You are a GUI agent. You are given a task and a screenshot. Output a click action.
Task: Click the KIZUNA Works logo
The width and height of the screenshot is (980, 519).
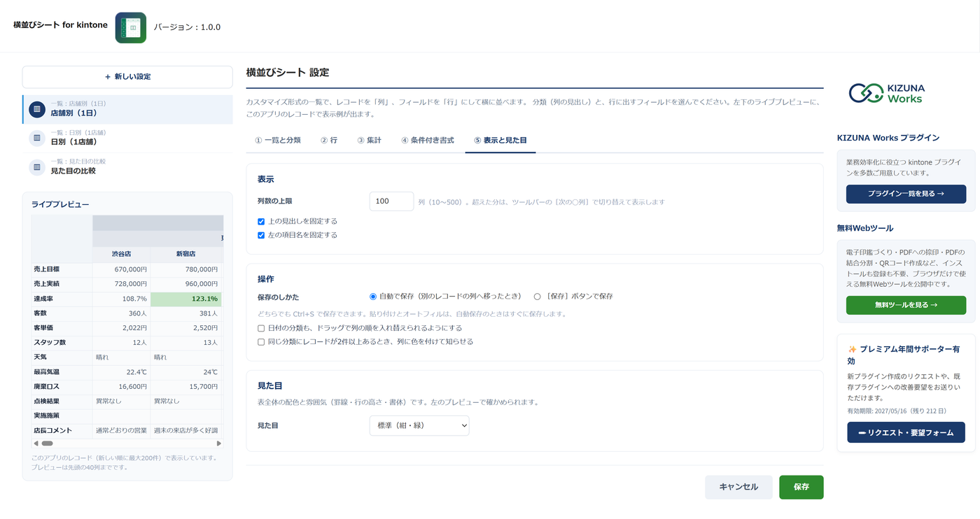(887, 94)
